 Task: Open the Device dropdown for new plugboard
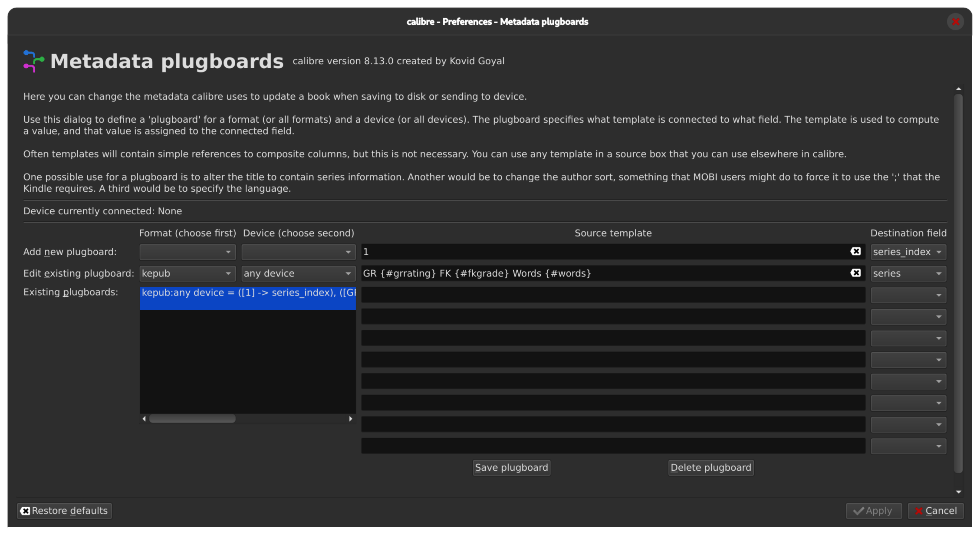(x=298, y=252)
